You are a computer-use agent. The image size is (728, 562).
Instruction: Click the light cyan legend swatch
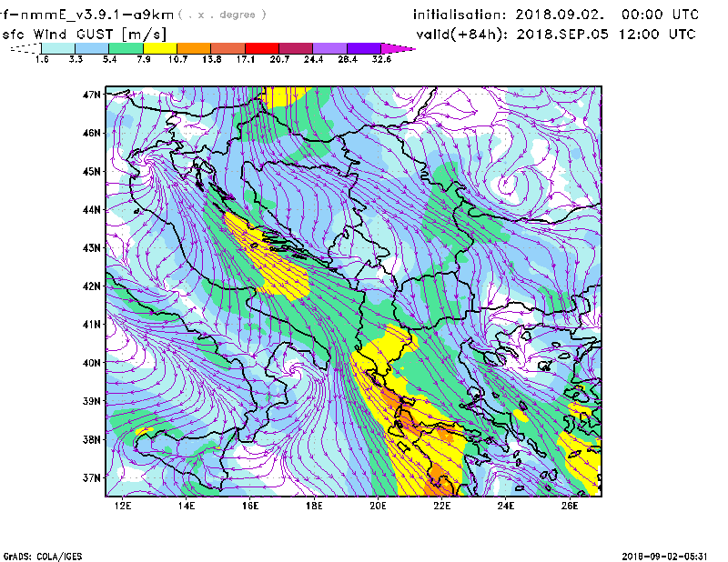pyautogui.click(x=58, y=48)
